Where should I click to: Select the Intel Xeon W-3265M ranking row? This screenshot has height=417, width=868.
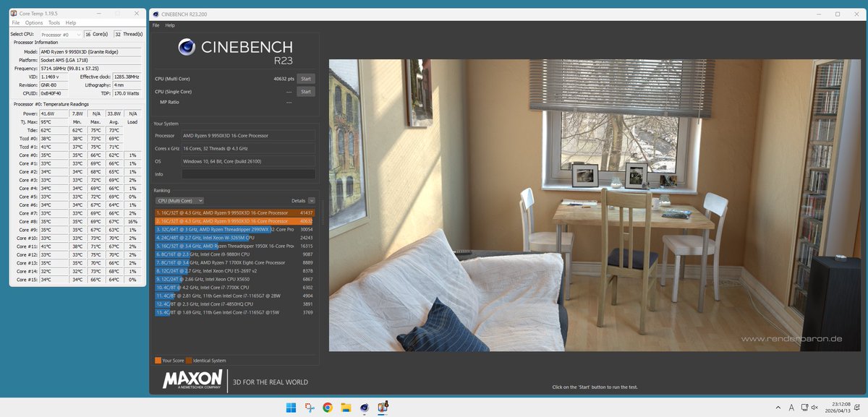(235, 237)
